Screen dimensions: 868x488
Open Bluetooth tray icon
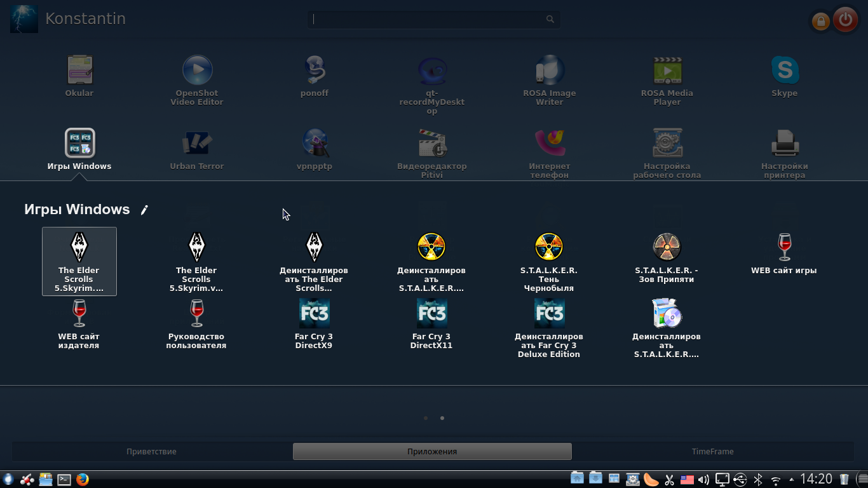758,480
